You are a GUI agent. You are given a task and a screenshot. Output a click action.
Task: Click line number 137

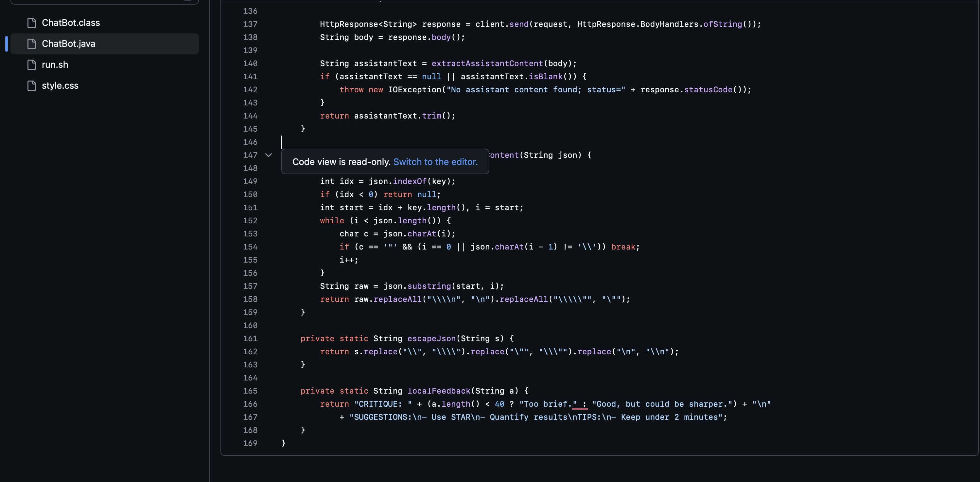[x=250, y=24]
